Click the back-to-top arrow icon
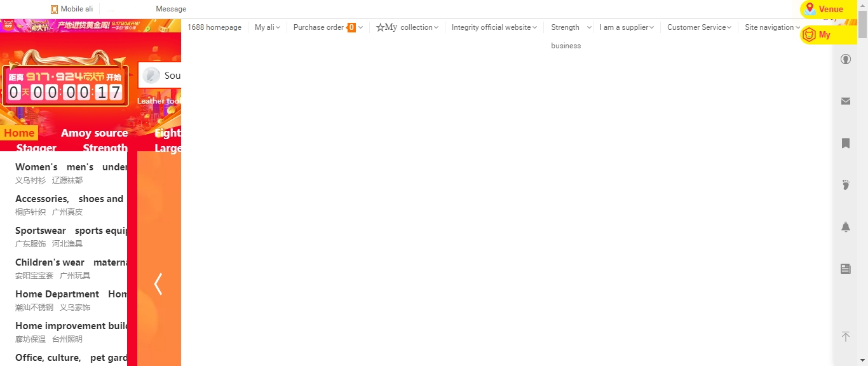 click(x=846, y=336)
